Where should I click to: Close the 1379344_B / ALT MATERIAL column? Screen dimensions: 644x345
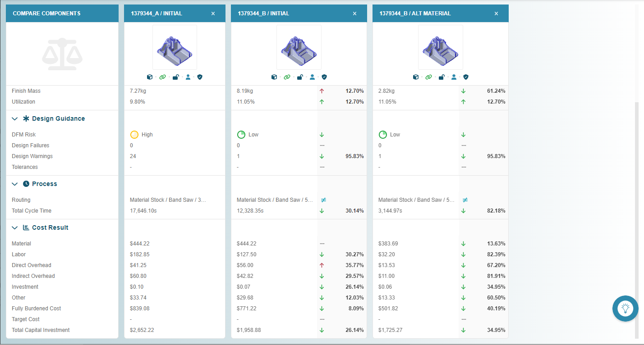click(x=496, y=14)
